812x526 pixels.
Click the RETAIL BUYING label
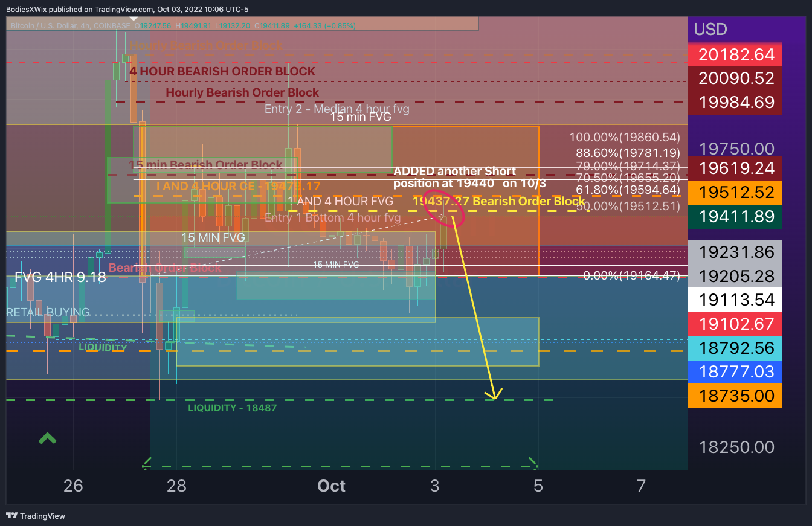click(48, 312)
